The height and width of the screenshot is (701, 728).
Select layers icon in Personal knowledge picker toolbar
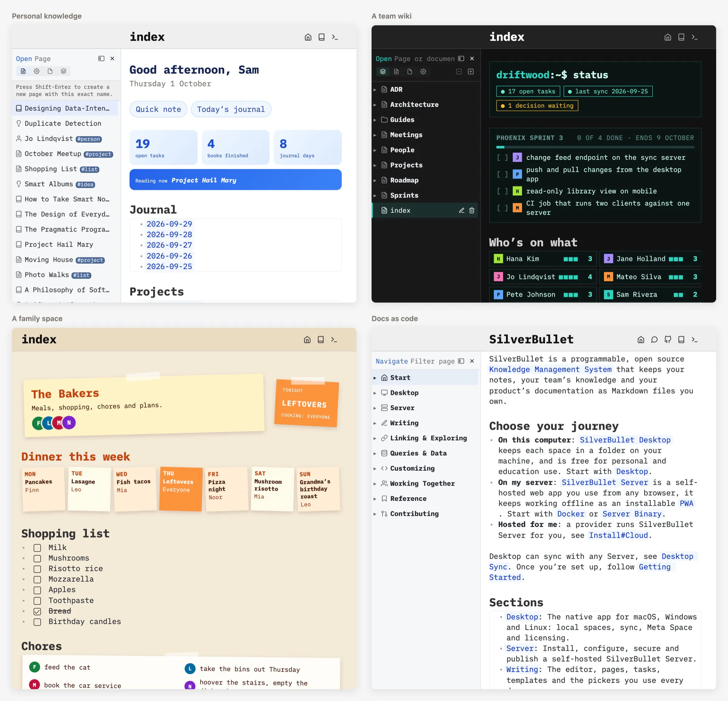pos(63,71)
